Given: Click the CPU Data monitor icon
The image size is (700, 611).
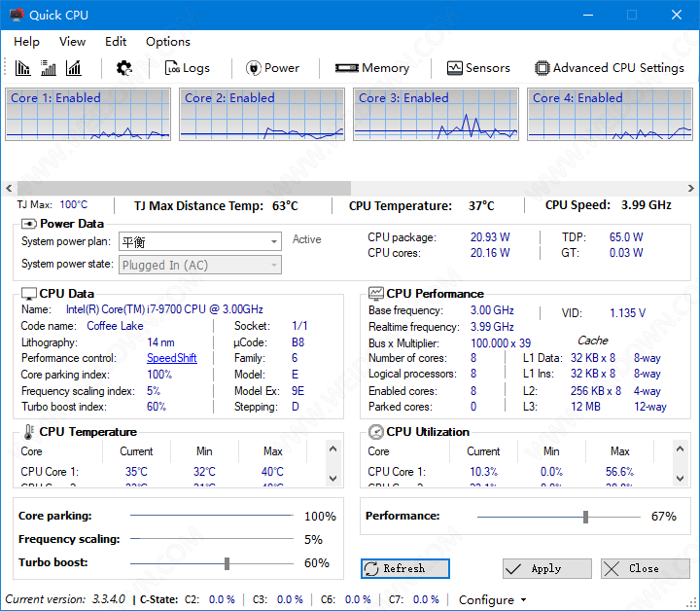Looking at the screenshot, I should (29, 294).
